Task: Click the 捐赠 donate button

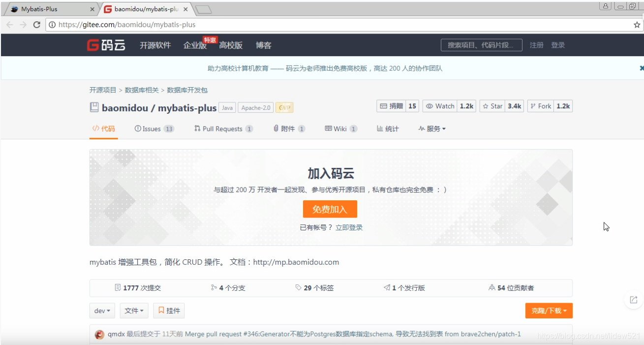Action: pyautogui.click(x=391, y=106)
